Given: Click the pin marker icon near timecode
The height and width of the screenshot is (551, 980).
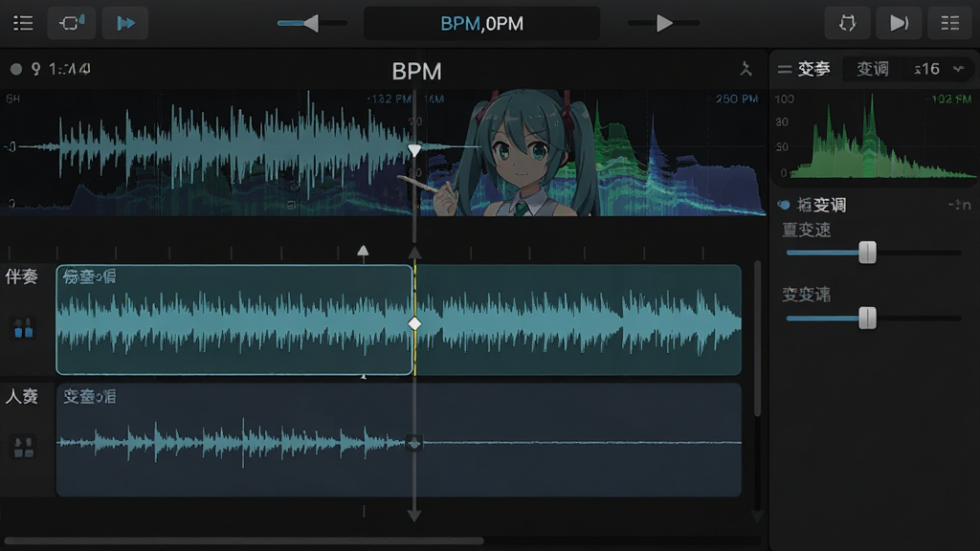Looking at the screenshot, I should click(x=35, y=69).
